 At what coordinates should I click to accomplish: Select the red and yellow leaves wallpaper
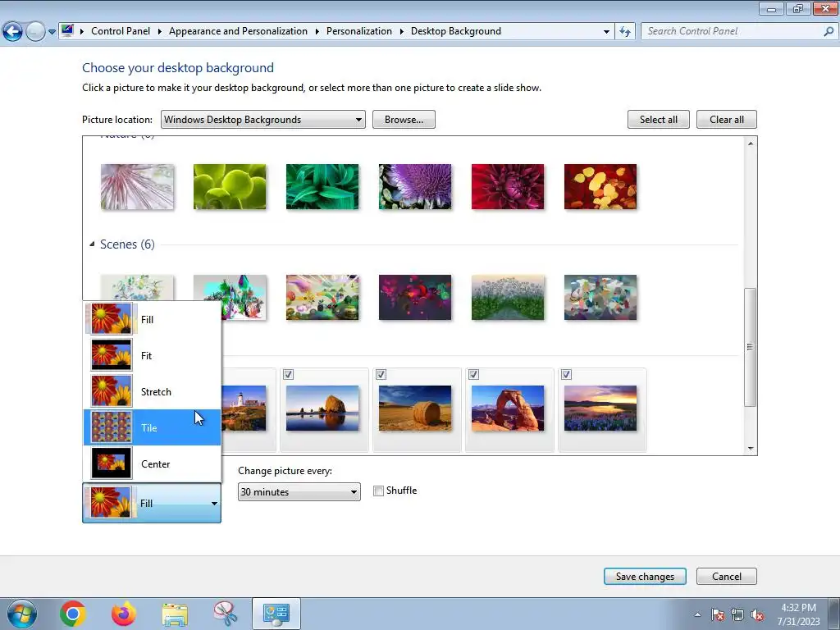(600, 186)
